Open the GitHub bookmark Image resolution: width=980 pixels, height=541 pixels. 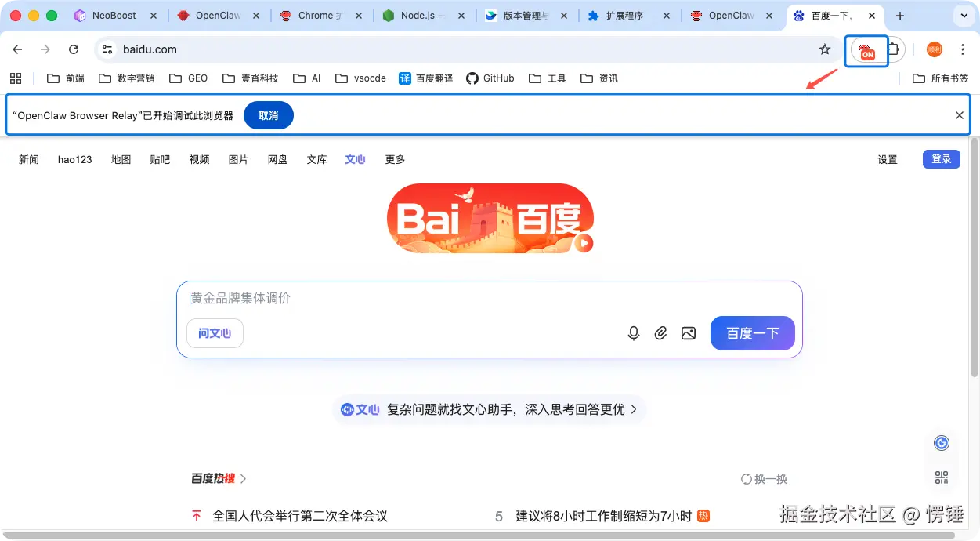(490, 78)
